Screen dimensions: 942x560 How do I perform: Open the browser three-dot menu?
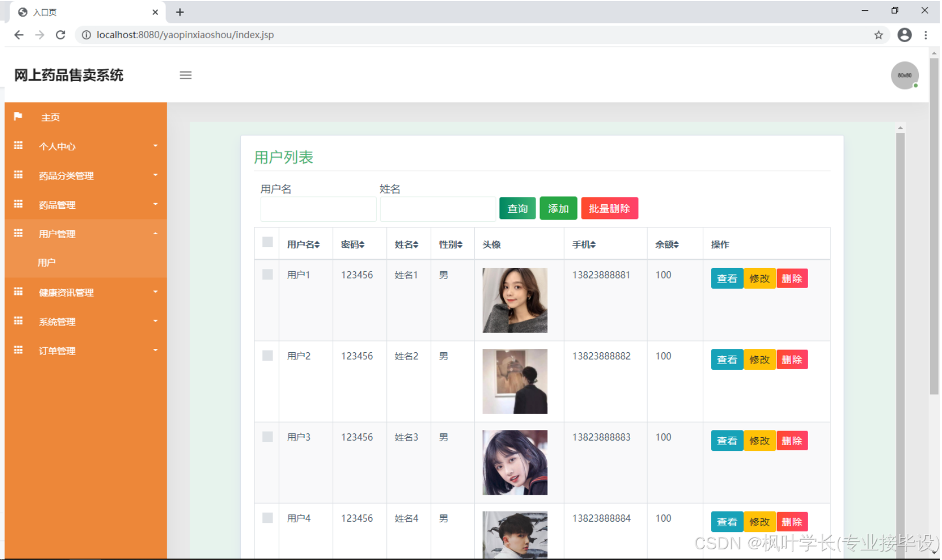[x=926, y=35]
